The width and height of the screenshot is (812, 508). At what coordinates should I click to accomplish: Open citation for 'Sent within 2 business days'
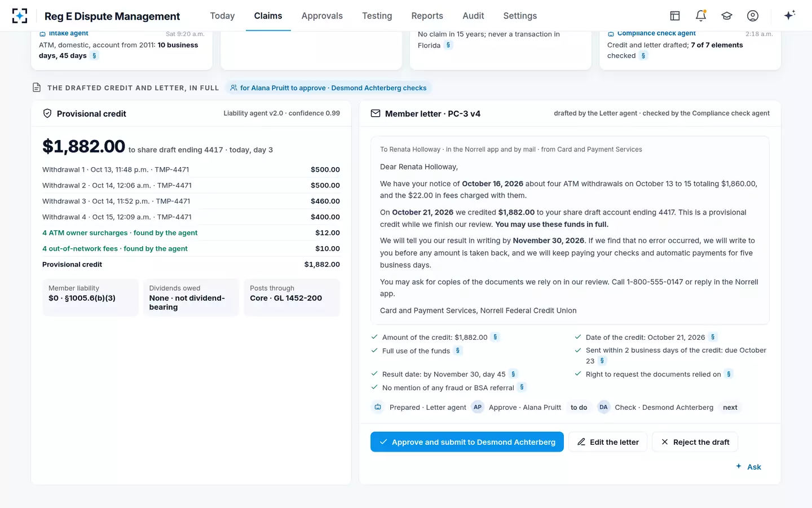602,361
